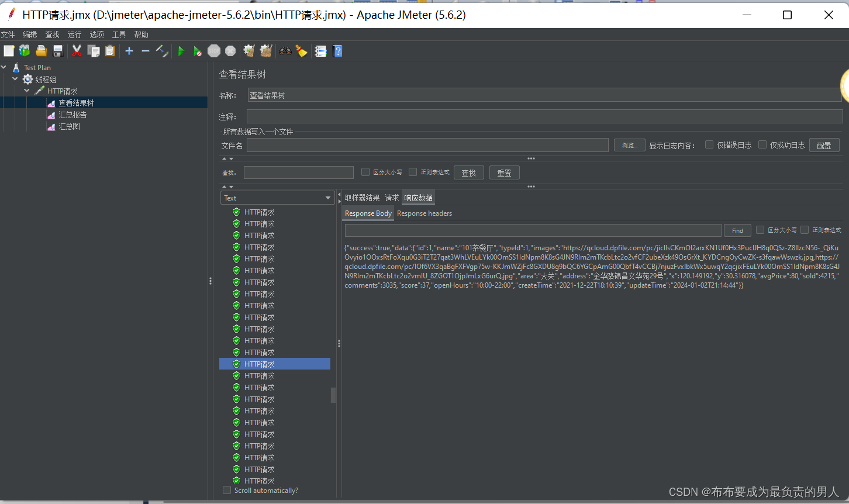The width and height of the screenshot is (849, 504).
Task: Open the Function Helper dialog icon
Action: tap(320, 51)
